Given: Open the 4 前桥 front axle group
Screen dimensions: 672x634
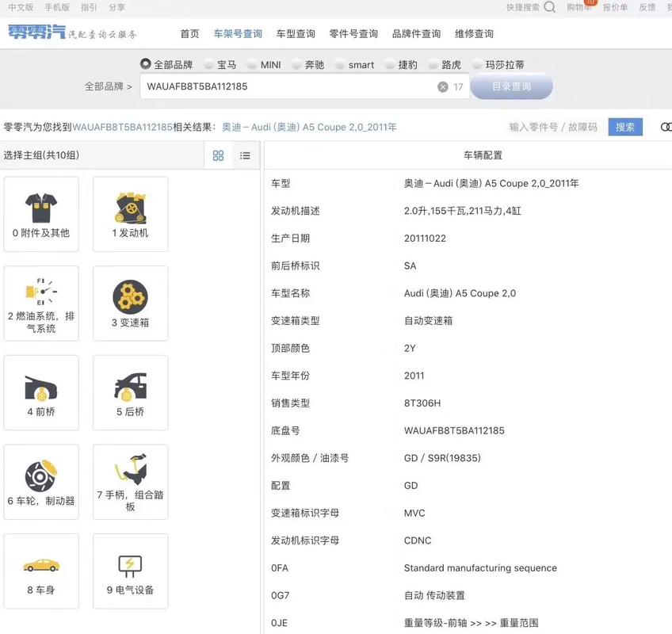Looking at the screenshot, I should click(x=41, y=392).
